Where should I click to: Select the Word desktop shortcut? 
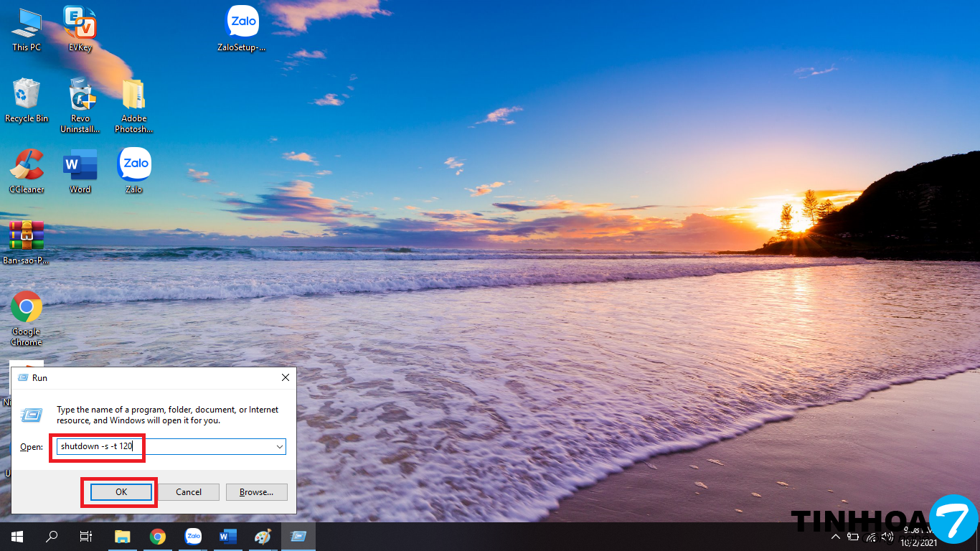tap(80, 166)
